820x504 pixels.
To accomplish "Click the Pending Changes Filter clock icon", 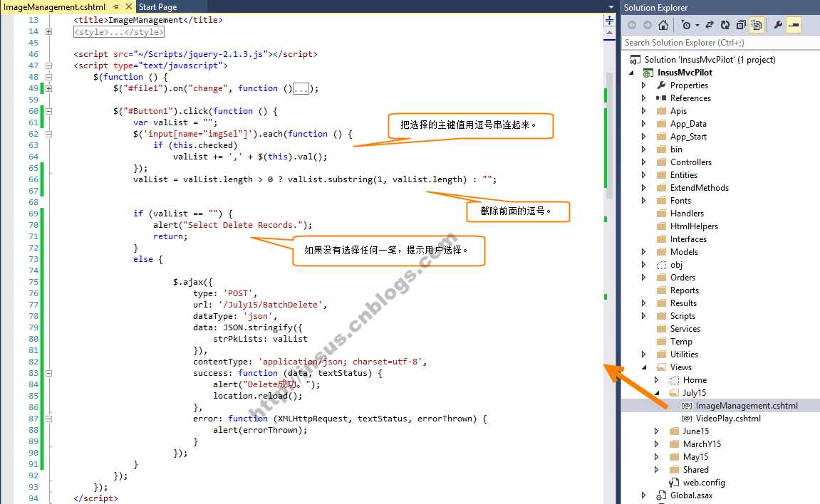I will [x=685, y=24].
